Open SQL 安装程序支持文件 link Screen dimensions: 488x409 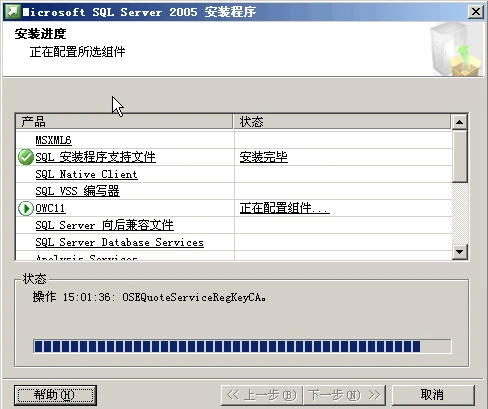(95, 157)
